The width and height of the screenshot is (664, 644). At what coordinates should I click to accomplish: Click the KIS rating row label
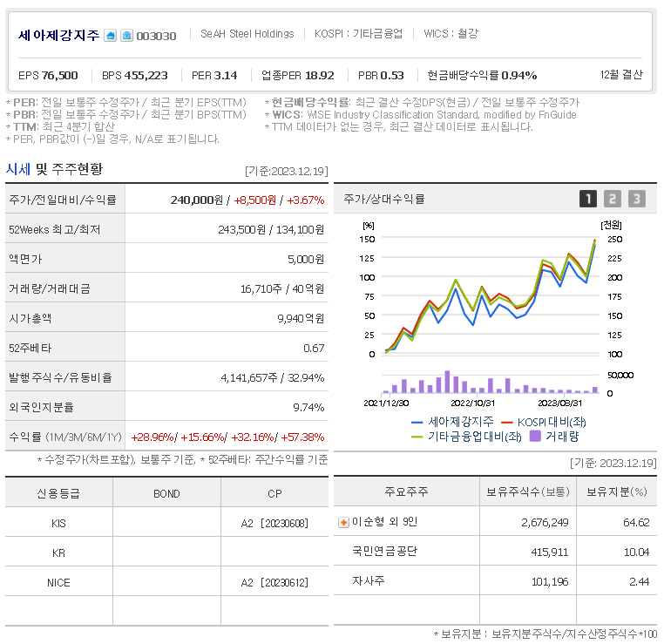click(58, 524)
